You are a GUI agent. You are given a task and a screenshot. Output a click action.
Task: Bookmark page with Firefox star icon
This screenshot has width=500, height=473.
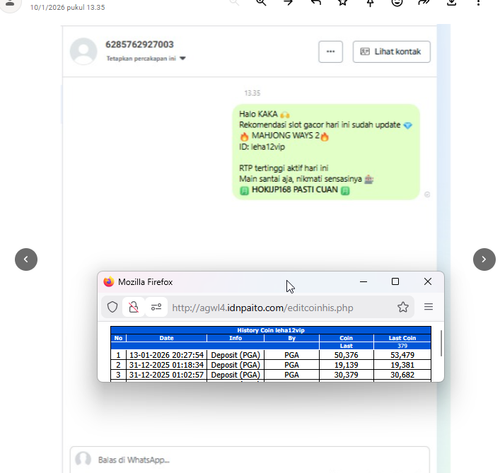(x=403, y=307)
